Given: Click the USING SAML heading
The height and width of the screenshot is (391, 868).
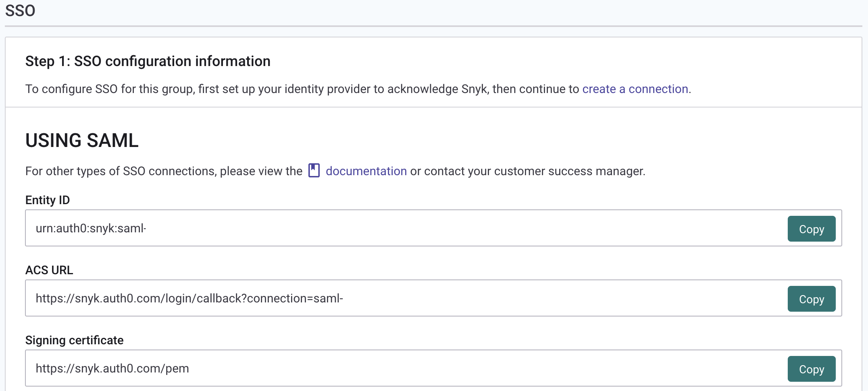Looking at the screenshot, I should click(81, 141).
